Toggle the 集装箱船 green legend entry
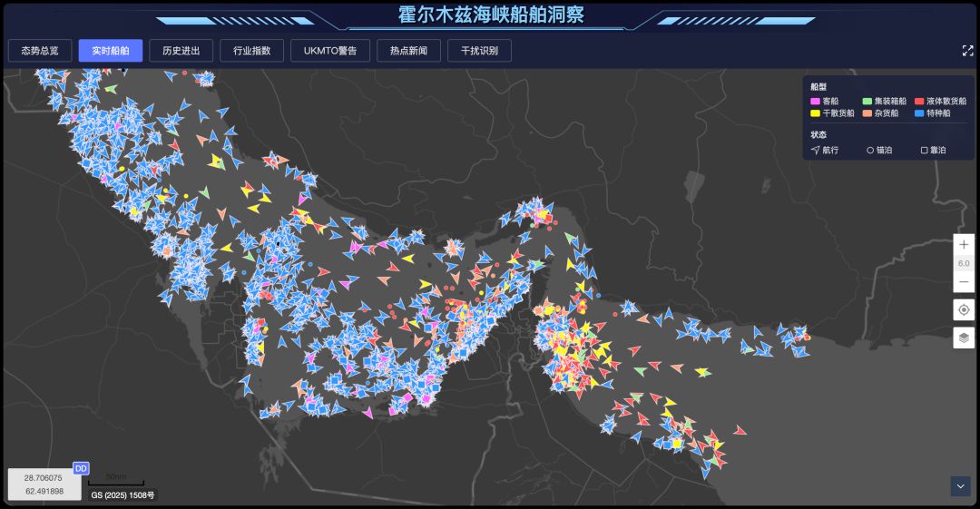 coord(885,102)
